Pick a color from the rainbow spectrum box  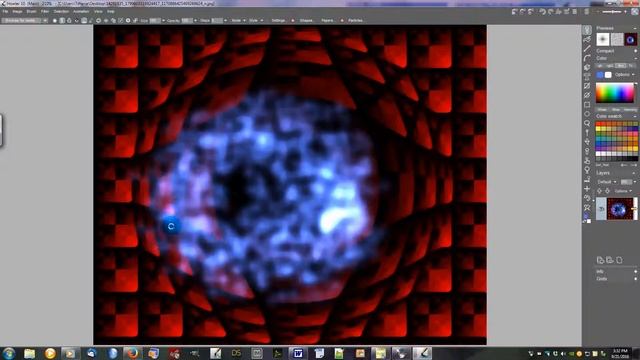coord(615,93)
